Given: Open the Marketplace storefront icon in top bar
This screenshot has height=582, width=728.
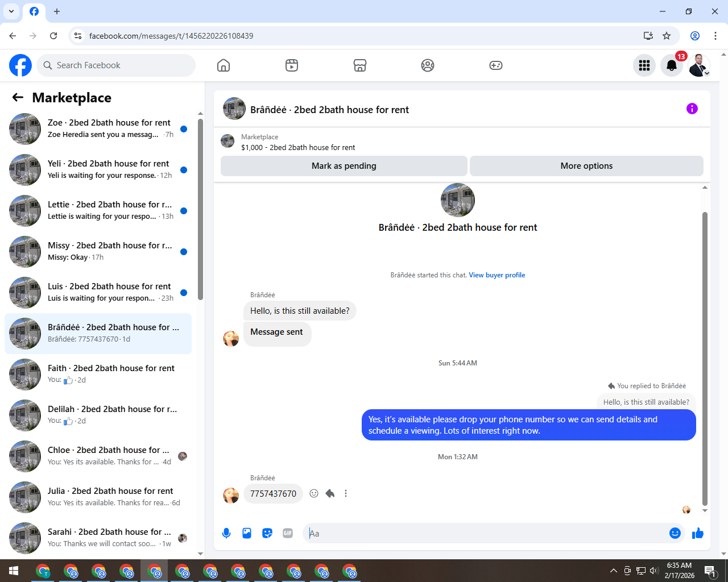Looking at the screenshot, I should click(x=360, y=65).
